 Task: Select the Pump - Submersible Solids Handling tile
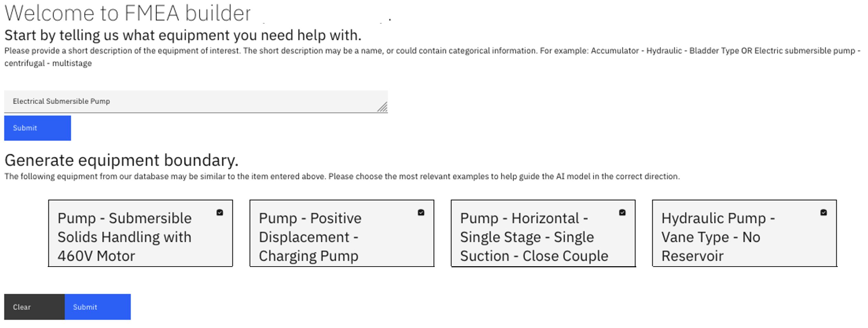tap(140, 237)
